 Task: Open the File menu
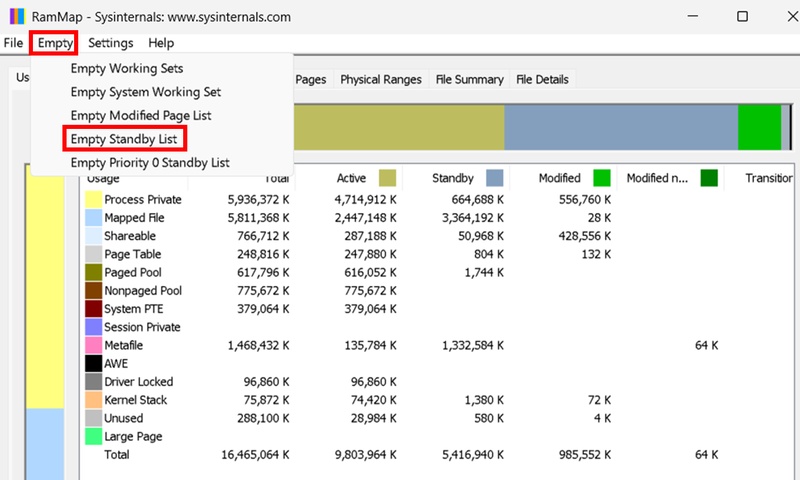[13, 43]
